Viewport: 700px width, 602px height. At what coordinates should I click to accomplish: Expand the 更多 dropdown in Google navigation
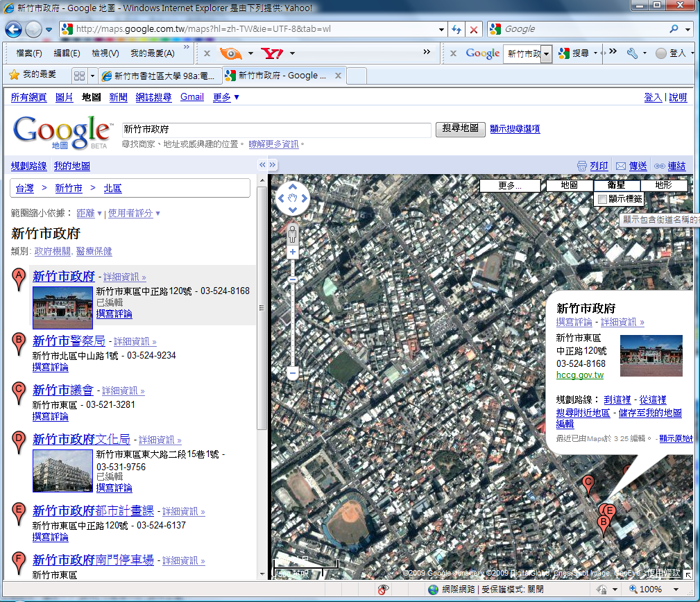pyautogui.click(x=226, y=97)
